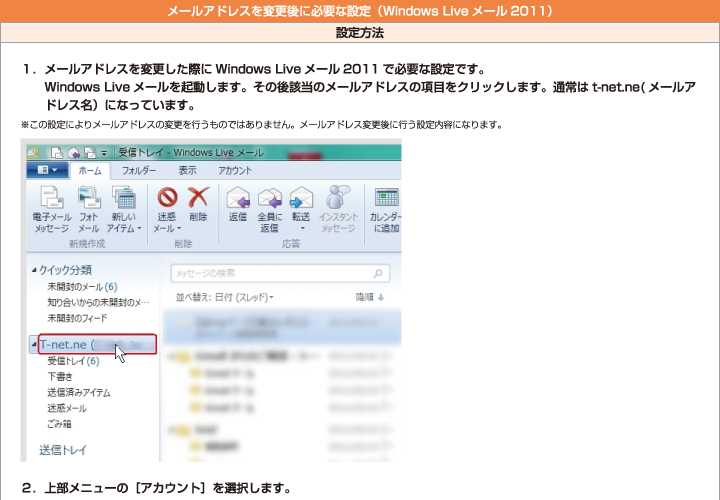Select 未開封のフィード quick view
This screenshot has width=720, height=500.
click(77, 318)
